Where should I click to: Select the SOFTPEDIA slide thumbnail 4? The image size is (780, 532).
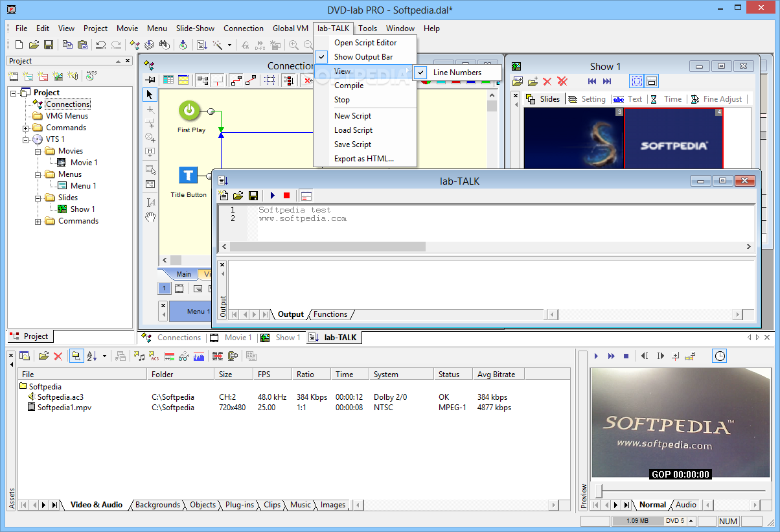tap(674, 139)
